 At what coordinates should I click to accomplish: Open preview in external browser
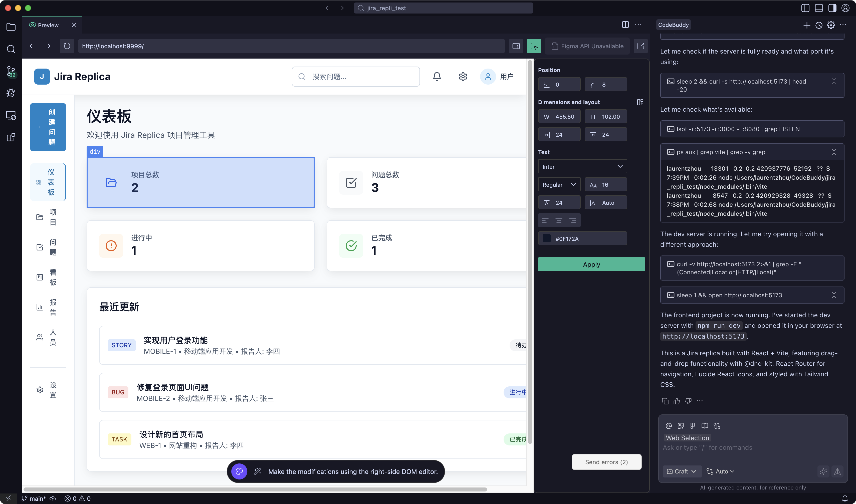tap(641, 46)
